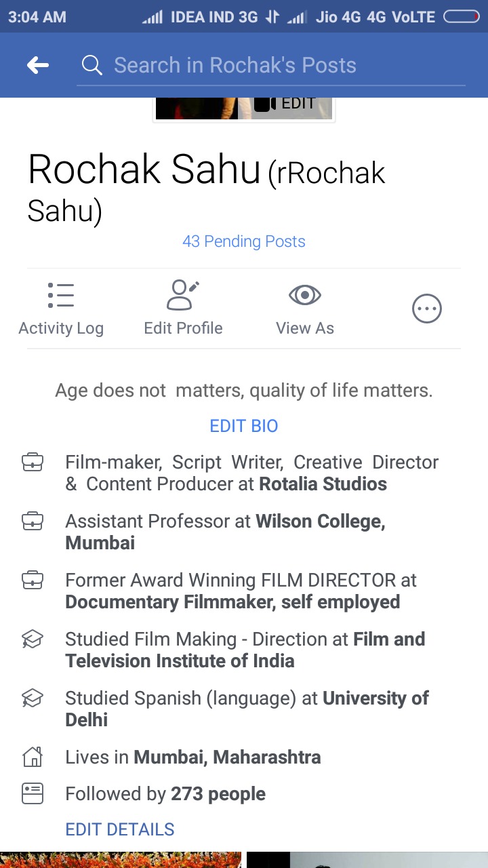
Task: Open the Activity Log list icon
Action: pyautogui.click(x=61, y=296)
